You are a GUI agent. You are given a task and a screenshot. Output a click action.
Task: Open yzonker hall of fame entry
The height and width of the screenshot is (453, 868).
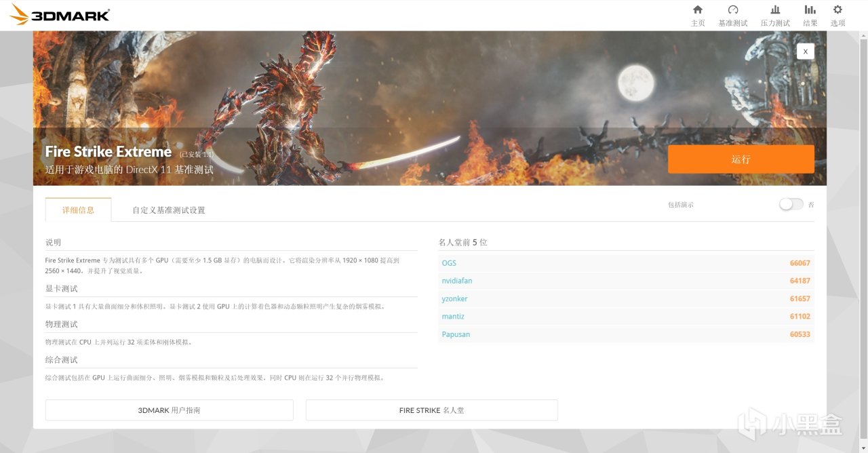click(454, 298)
